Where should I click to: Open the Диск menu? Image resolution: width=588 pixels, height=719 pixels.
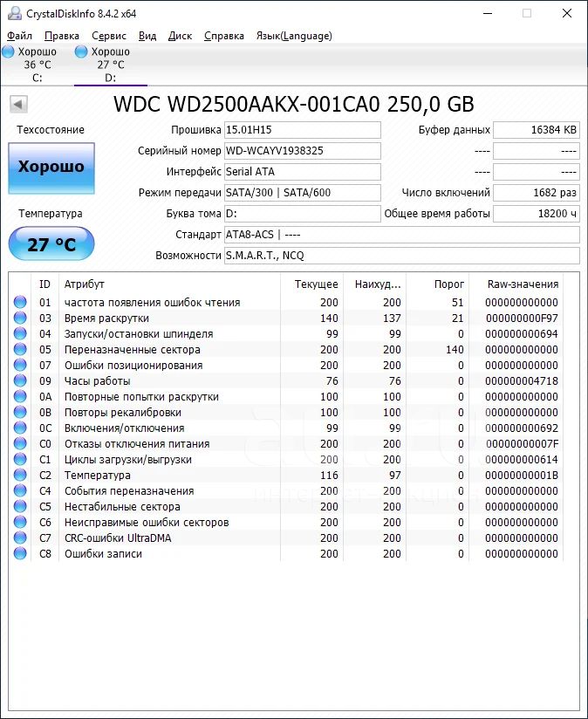click(x=180, y=36)
